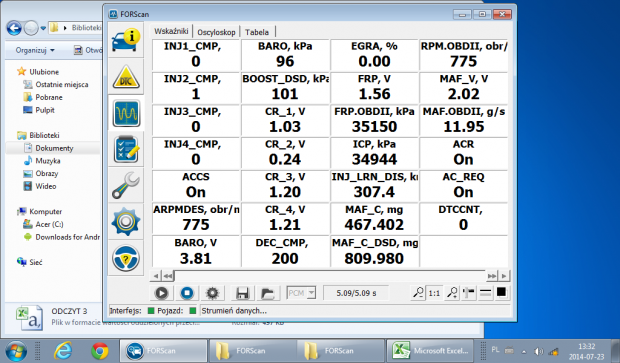Open the DTC trouble codes section
Image resolution: width=620 pixels, height=363 pixels.
pyautogui.click(x=126, y=77)
